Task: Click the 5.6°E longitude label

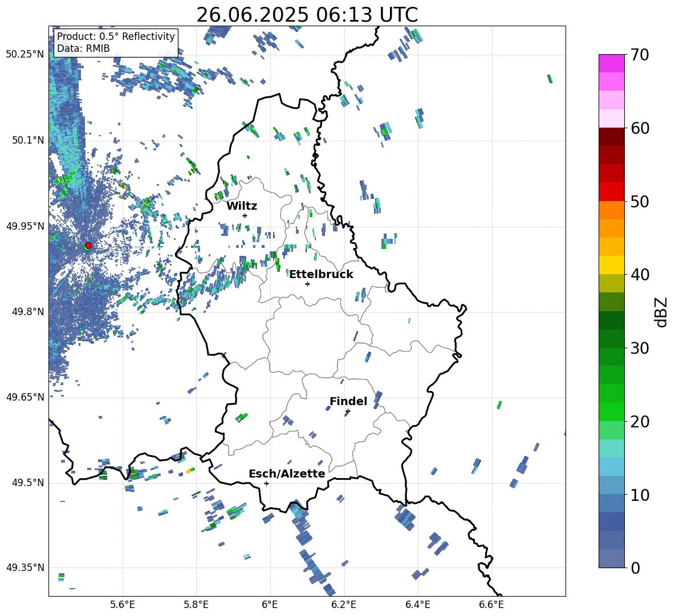Action: click(123, 605)
